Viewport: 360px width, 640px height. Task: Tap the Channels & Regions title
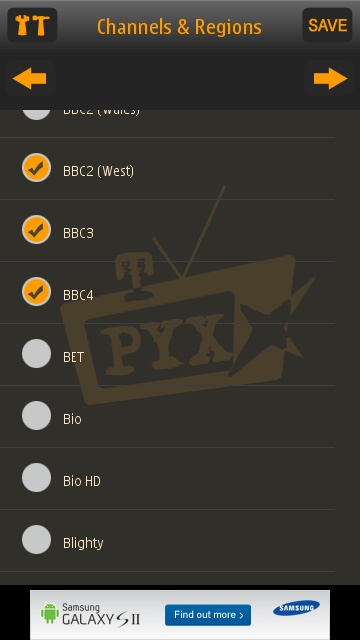[x=179, y=27]
